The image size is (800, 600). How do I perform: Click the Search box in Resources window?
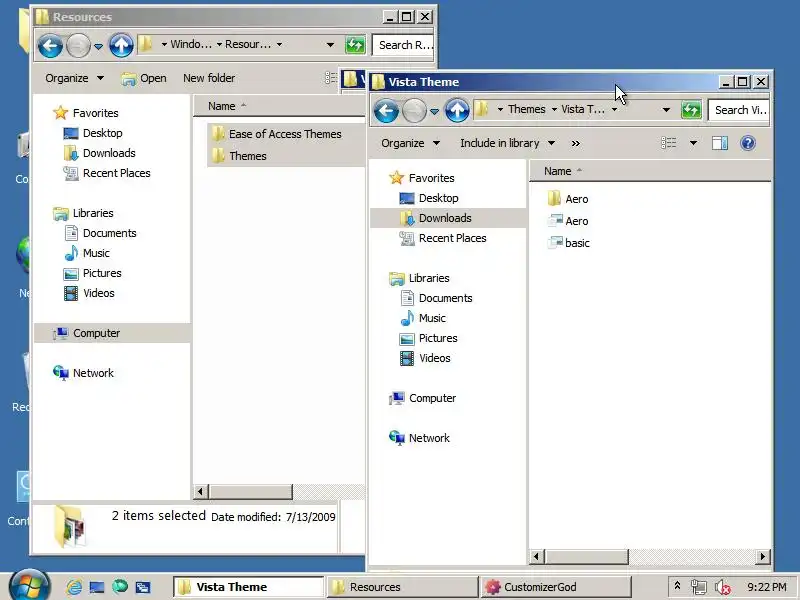[x=403, y=45]
